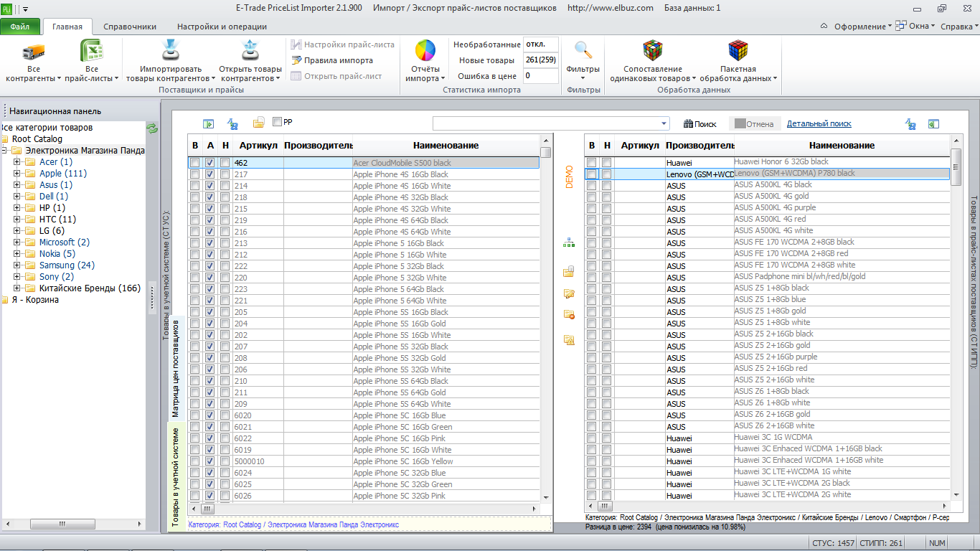Click the green hierarchy tree icon between grids
Image resolution: width=980 pixels, height=551 pixels.
(569, 244)
